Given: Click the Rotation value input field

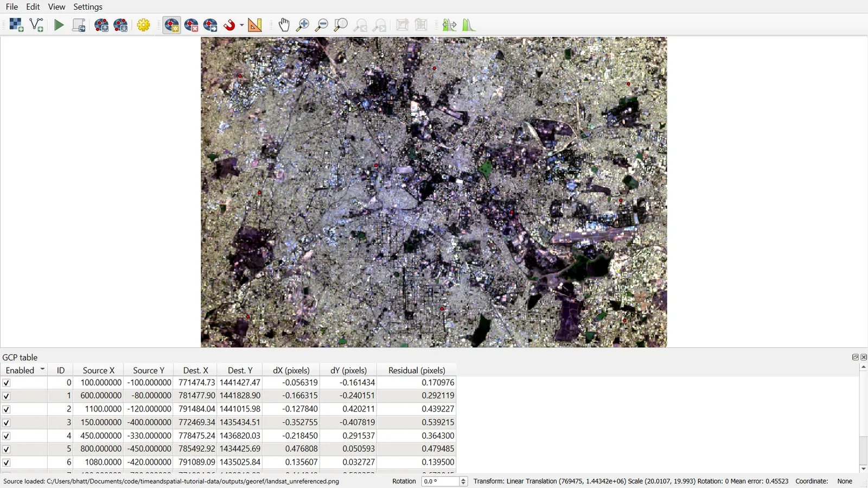Looking at the screenshot, I should [x=440, y=481].
